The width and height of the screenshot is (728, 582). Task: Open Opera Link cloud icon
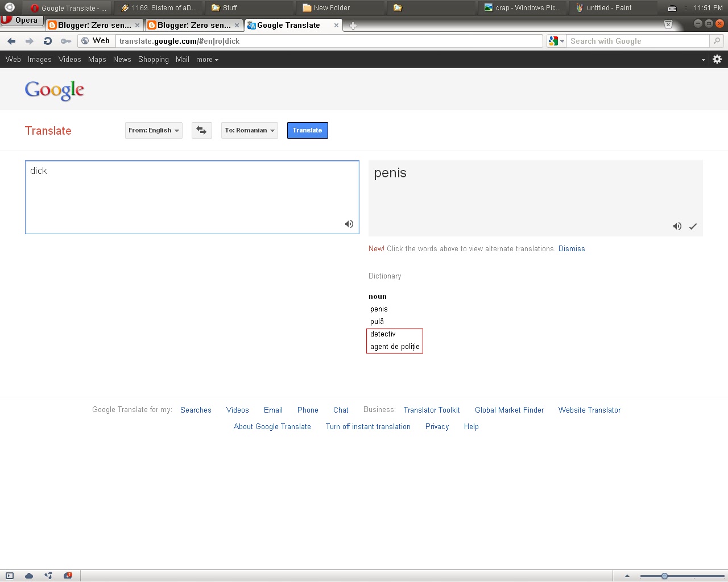29,576
